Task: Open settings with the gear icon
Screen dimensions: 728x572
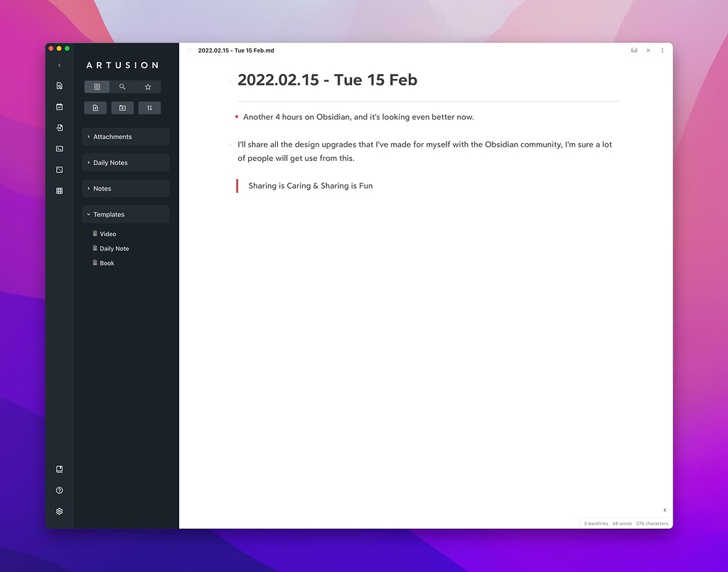Action: click(x=60, y=512)
